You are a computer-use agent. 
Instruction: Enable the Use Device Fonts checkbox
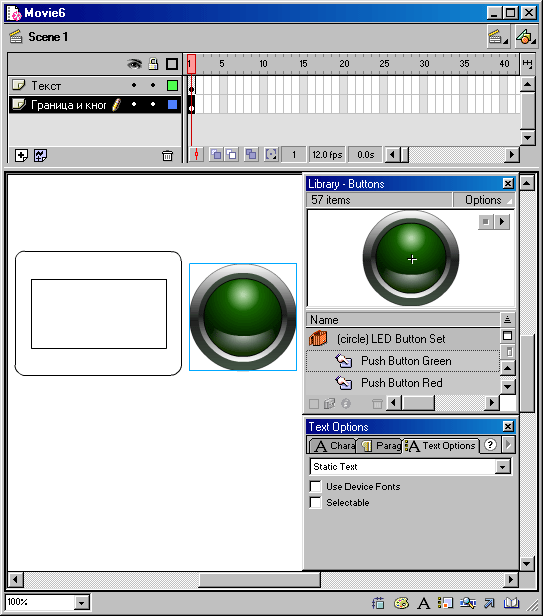[316, 486]
